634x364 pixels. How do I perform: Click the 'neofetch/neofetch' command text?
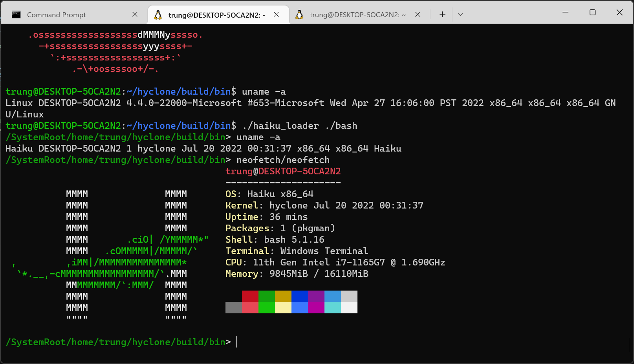283,160
